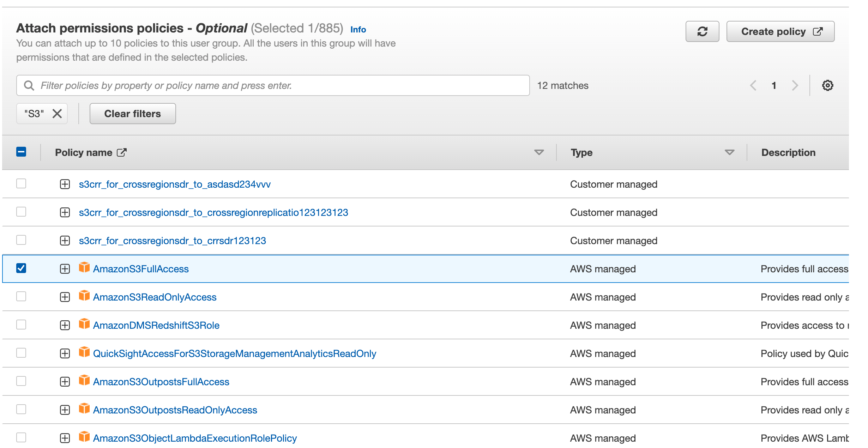Click the Create policy button
The height and width of the screenshot is (448, 868).
click(780, 32)
